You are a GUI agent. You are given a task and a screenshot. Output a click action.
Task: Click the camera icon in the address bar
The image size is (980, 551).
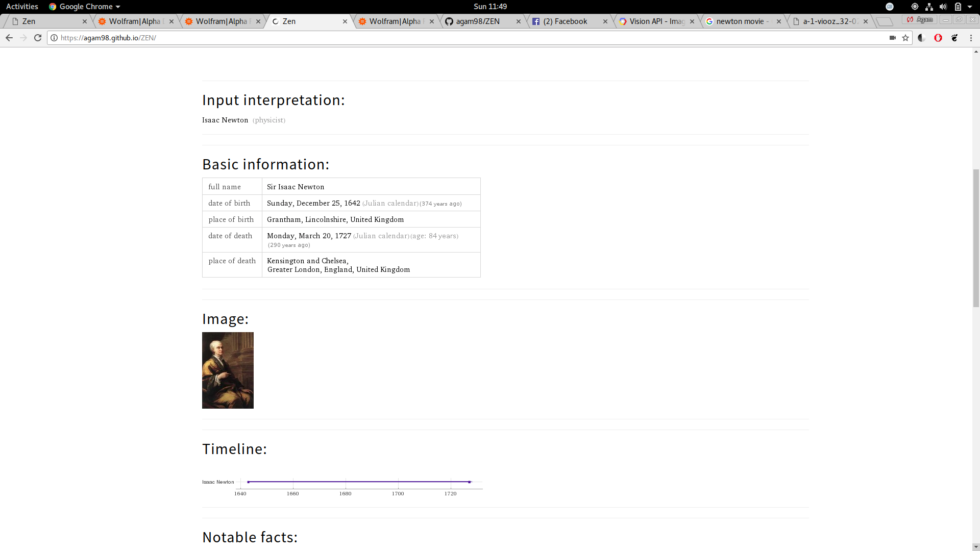[893, 38]
